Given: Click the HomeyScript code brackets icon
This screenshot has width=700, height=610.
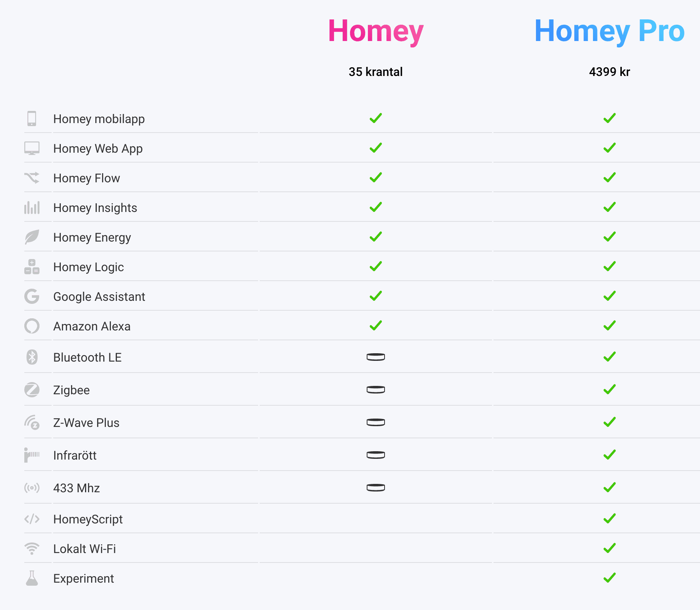Looking at the screenshot, I should (32, 519).
